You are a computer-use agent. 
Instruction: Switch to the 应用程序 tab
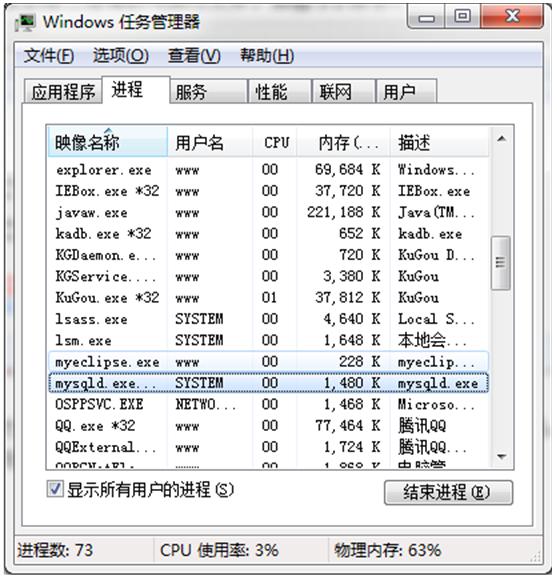click(x=63, y=92)
